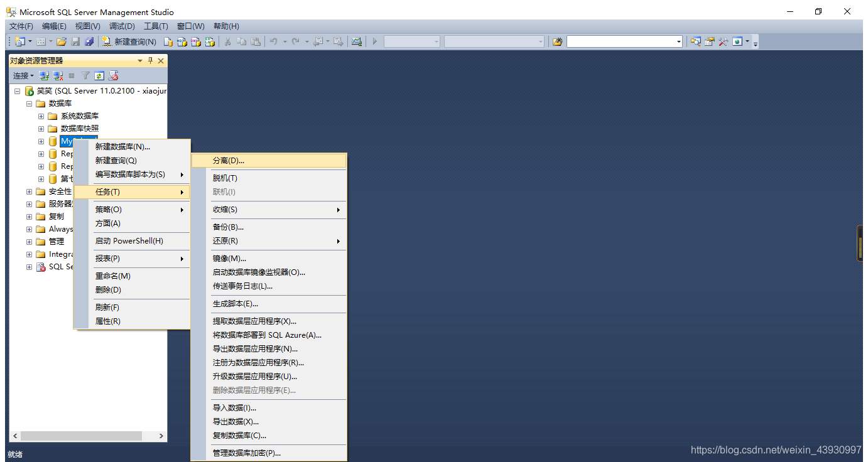Choose 脱机(T) in the tasks submenu
This screenshot has width=868, height=462.
pos(269,178)
